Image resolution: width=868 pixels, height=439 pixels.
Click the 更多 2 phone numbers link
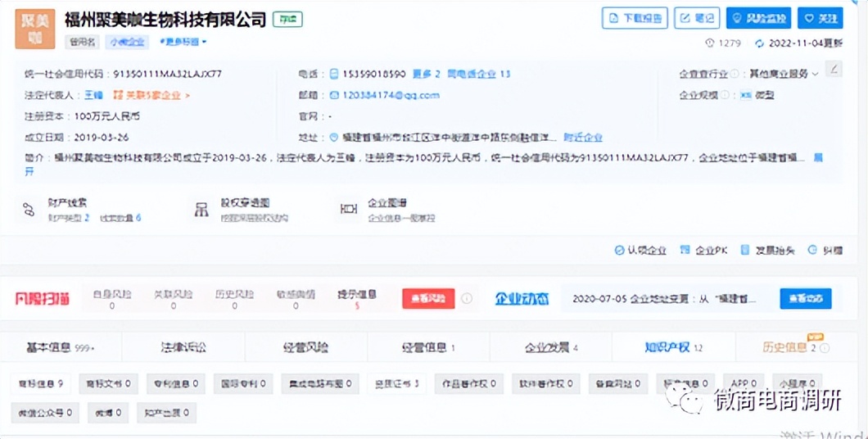426,74
